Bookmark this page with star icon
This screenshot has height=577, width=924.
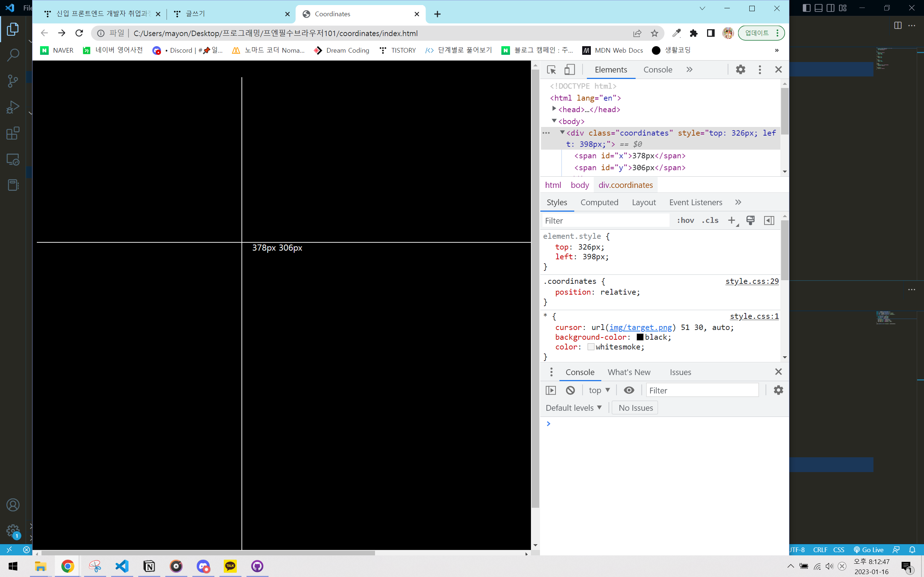coord(654,33)
